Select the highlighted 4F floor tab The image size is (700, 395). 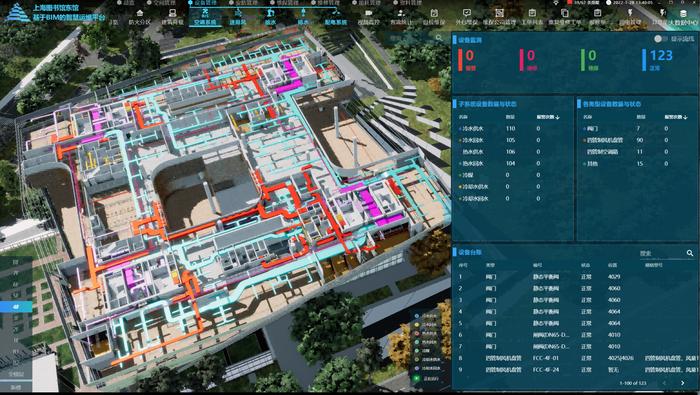[x=16, y=307]
